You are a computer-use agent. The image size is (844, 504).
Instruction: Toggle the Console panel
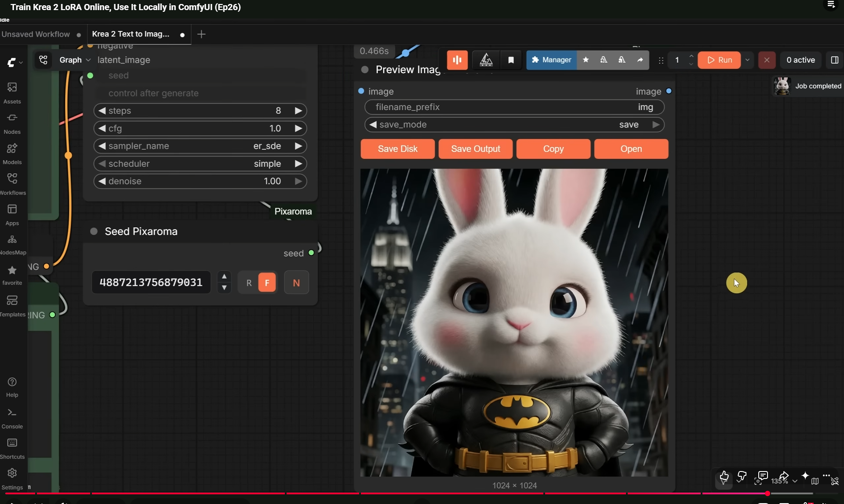12,418
